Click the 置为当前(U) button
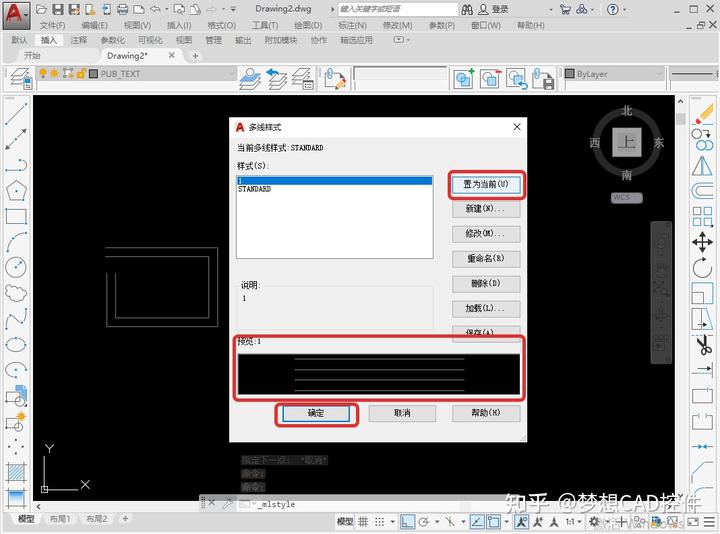720x534 pixels. pyautogui.click(x=485, y=185)
